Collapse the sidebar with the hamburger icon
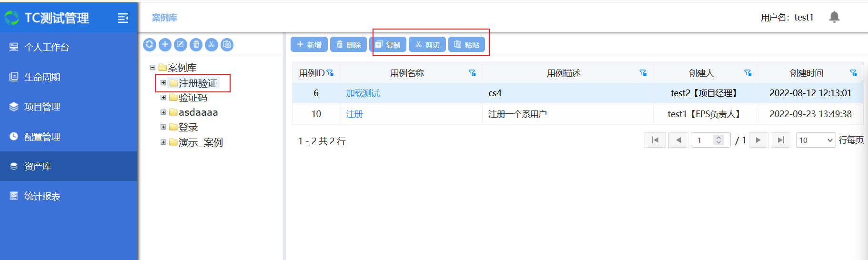The width and height of the screenshot is (868, 260). coord(123,18)
